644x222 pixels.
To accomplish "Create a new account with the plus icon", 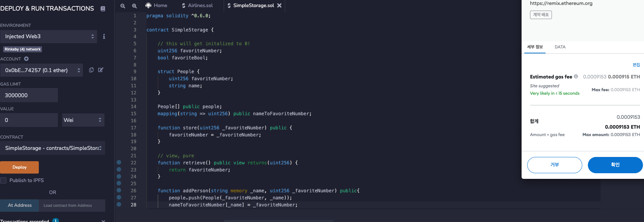I will click(26, 59).
